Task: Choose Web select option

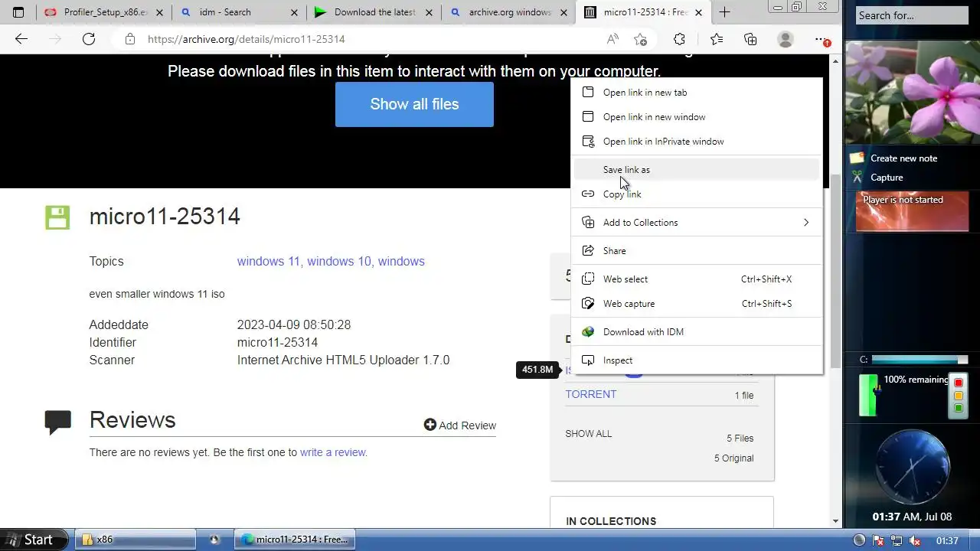Action: coord(697,279)
